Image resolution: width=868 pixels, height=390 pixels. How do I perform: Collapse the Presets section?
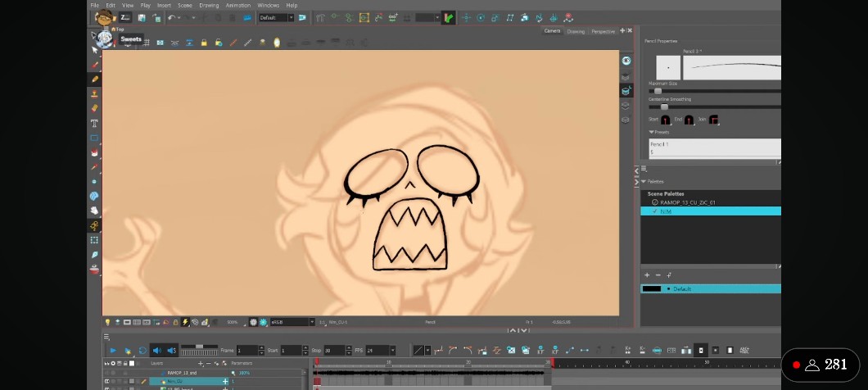(652, 132)
